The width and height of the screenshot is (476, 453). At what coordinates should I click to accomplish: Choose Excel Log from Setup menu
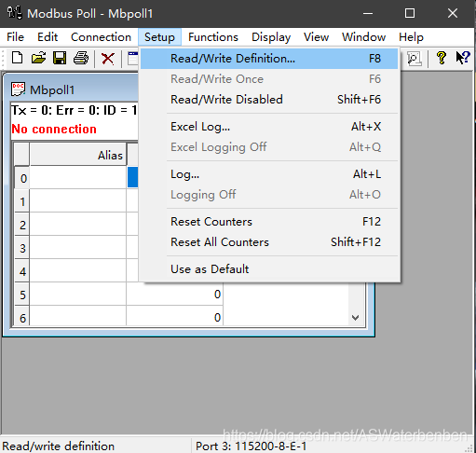point(269,127)
